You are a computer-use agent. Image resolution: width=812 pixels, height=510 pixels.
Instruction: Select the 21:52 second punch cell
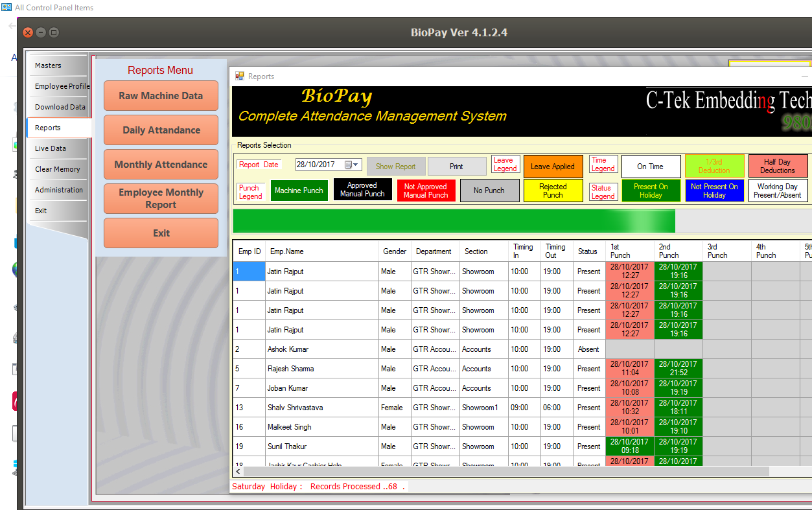coord(679,369)
